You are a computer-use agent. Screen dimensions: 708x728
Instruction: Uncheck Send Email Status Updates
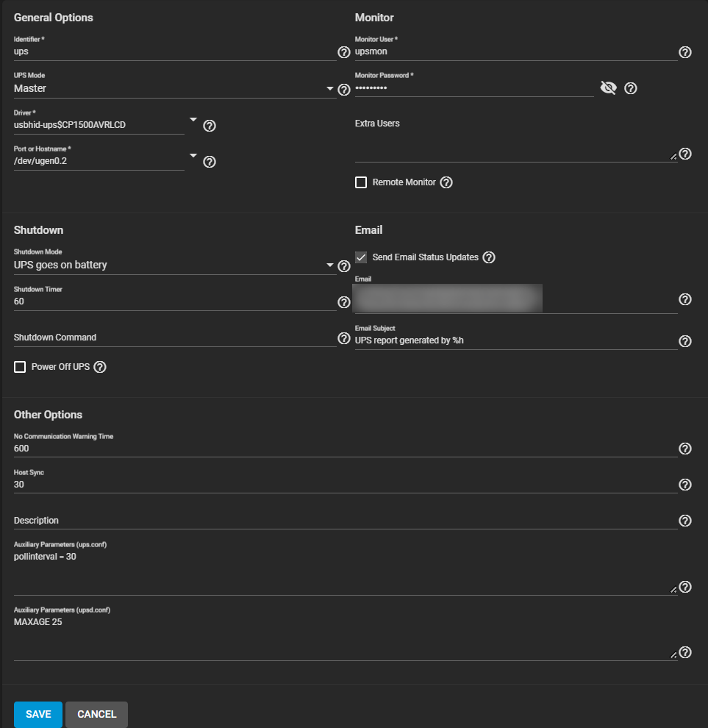(x=361, y=257)
